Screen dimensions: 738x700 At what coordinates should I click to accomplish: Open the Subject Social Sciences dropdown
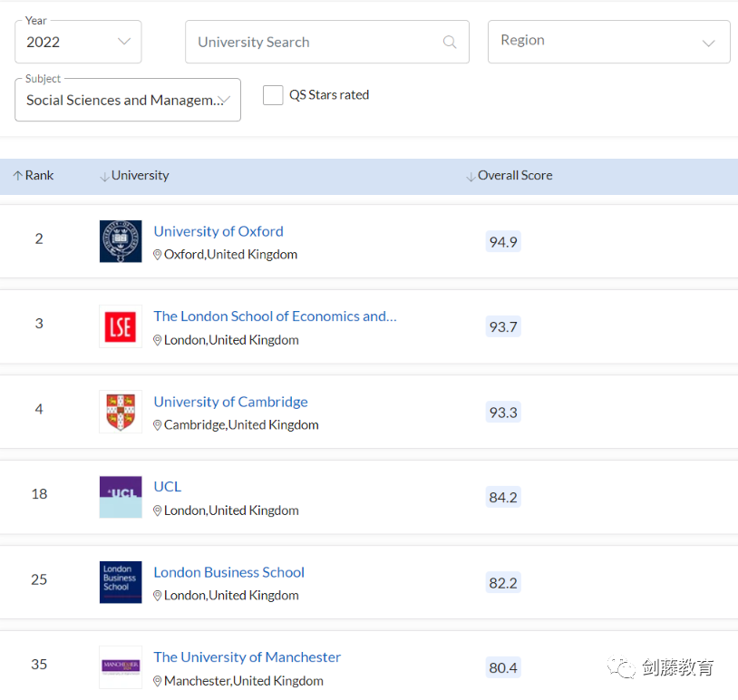click(128, 100)
